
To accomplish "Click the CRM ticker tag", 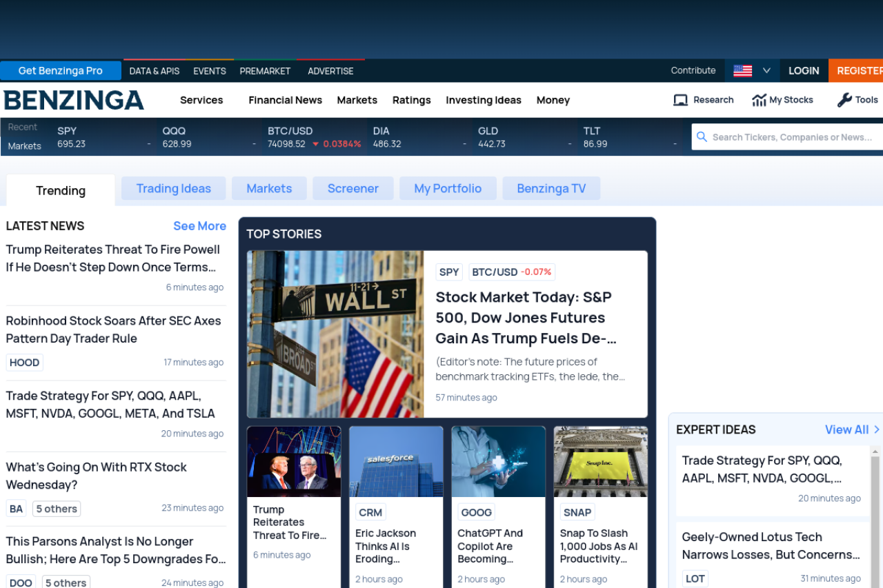I will (x=370, y=512).
